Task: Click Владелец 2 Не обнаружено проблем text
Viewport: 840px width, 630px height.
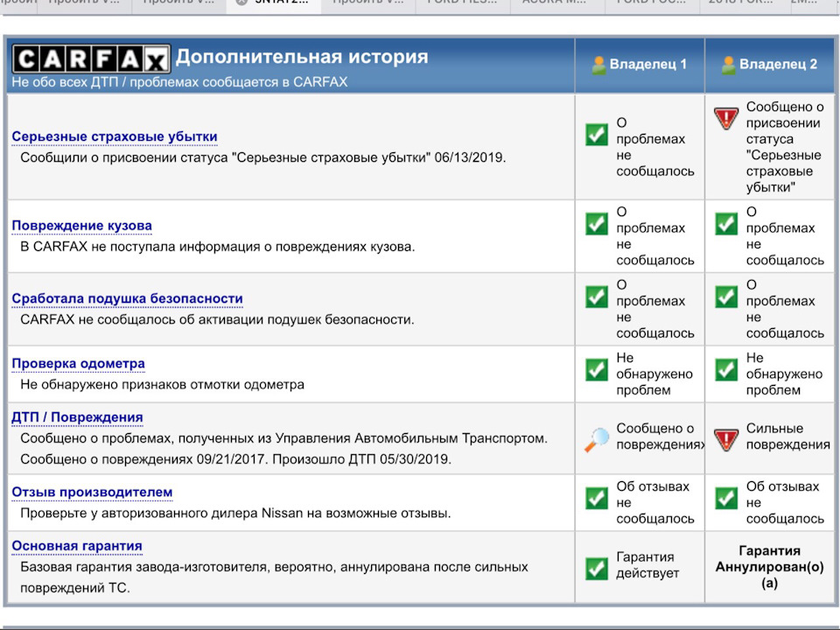Action: pos(784,374)
